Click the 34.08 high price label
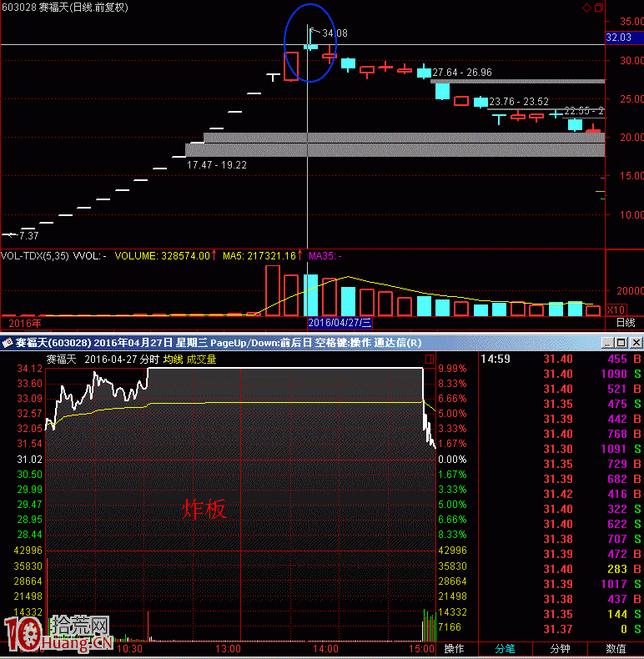This screenshot has width=644, height=659. [335, 33]
